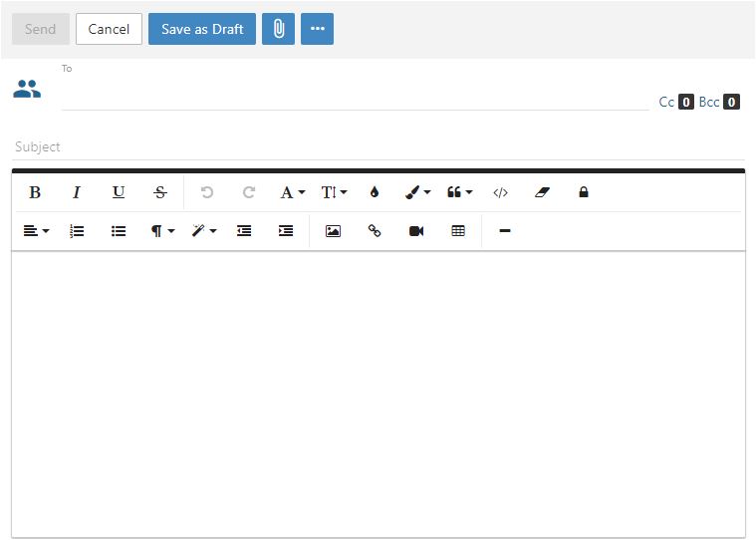Open the text color droplet picker
The image size is (756, 540).
[375, 192]
